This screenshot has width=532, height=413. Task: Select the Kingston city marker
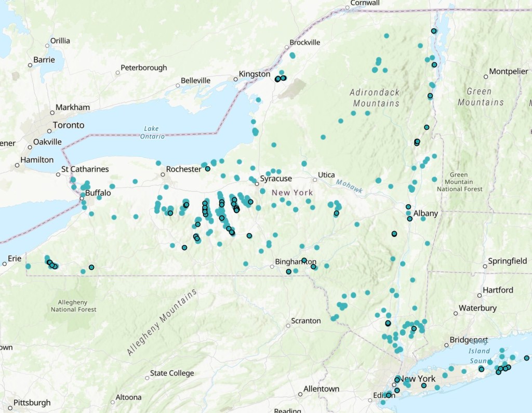tap(235, 79)
